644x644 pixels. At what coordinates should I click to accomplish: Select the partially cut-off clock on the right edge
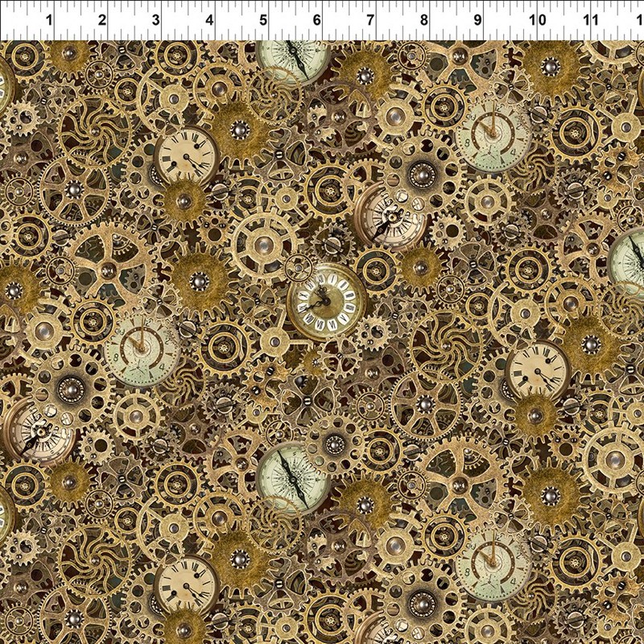[629, 262]
